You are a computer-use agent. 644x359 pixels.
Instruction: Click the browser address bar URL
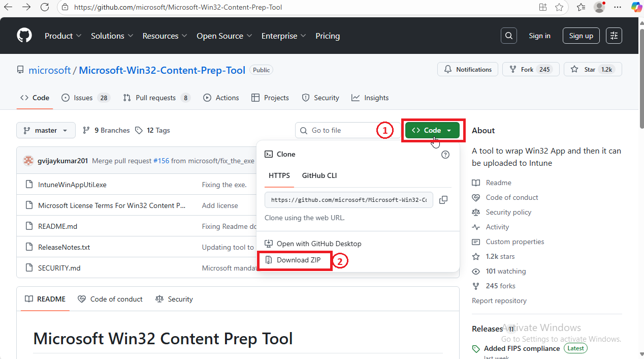click(178, 7)
